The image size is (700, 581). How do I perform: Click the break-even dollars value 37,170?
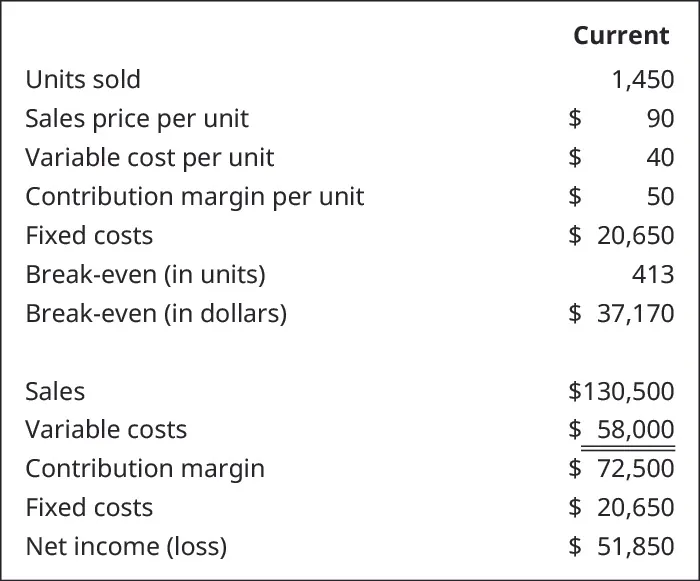coord(635,313)
